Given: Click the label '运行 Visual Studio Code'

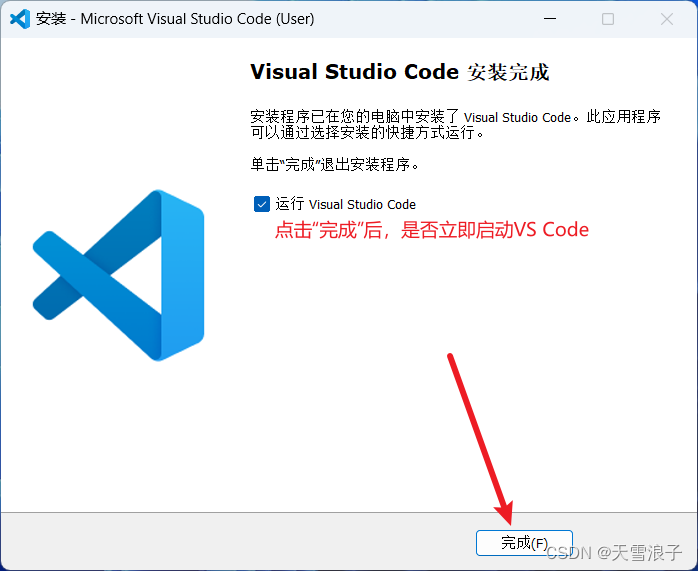Looking at the screenshot, I should [x=345, y=204].
